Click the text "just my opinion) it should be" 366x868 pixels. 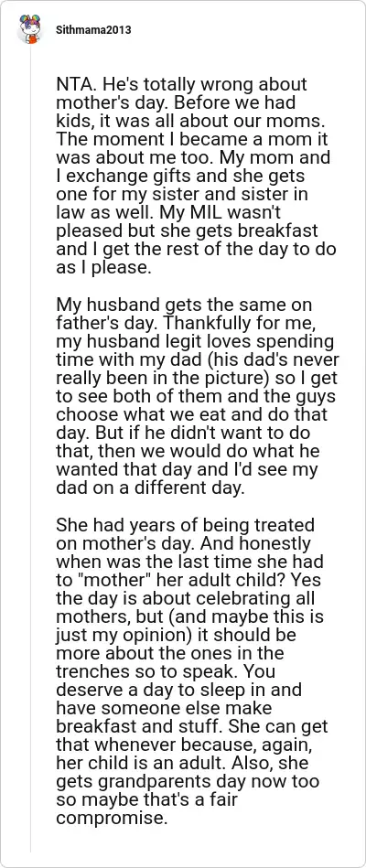tap(178, 635)
